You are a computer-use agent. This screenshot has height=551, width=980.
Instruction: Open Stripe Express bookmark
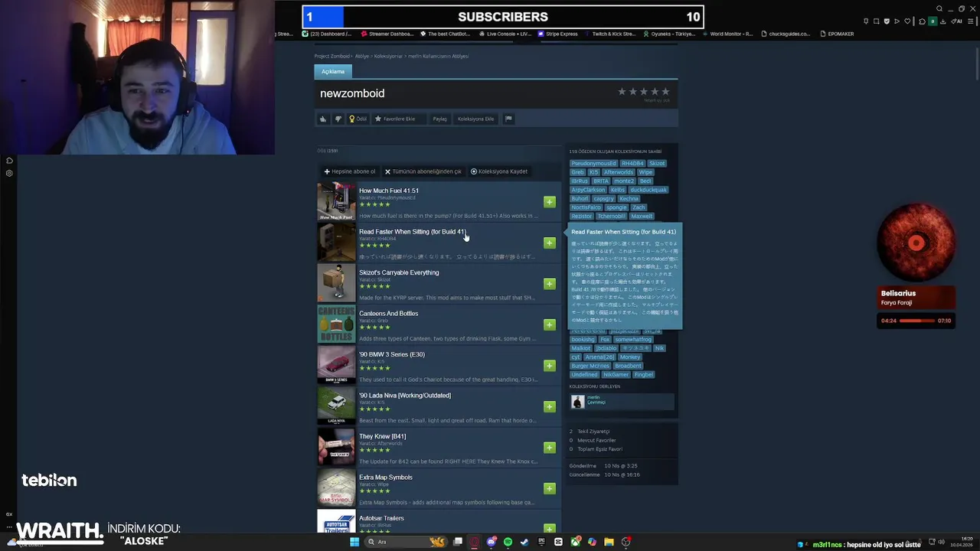(558, 34)
